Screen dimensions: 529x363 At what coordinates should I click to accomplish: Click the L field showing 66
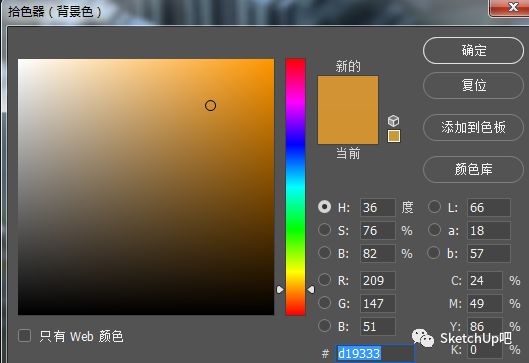pyautogui.click(x=489, y=207)
